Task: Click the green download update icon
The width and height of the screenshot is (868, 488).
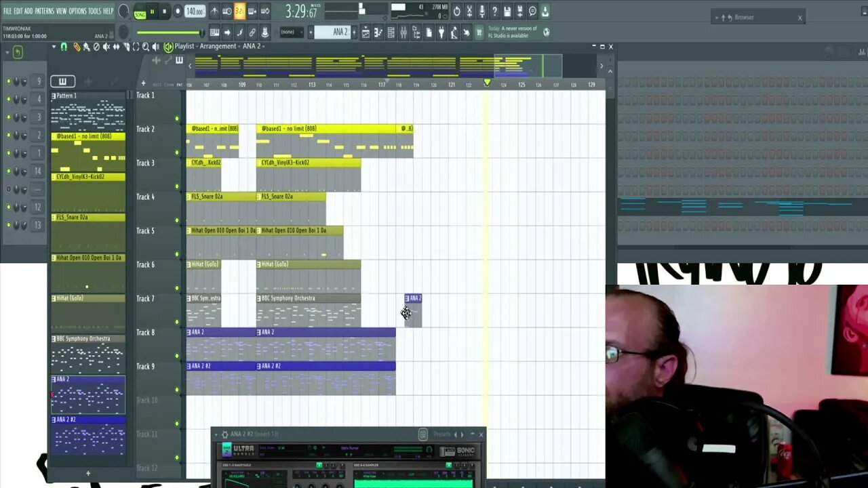Action: click(x=545, y=11)
